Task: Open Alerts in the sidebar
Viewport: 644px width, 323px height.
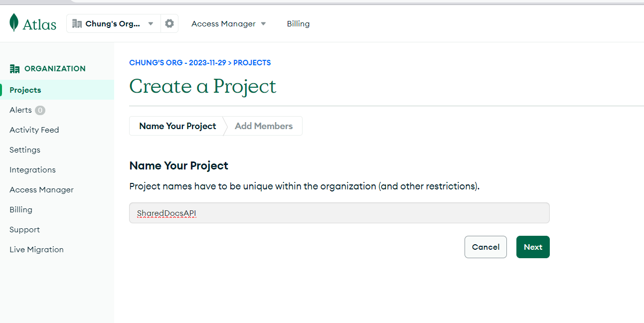Action: tap(20, 110)
